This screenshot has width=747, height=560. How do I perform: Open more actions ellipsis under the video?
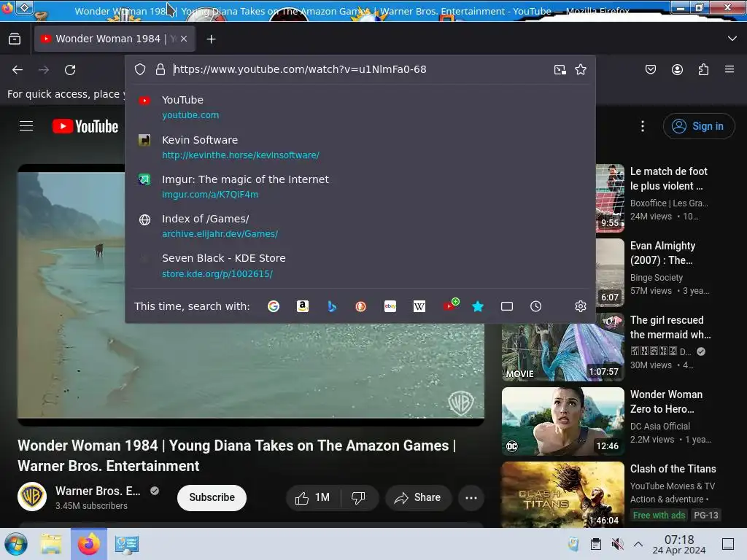click(471, 497)
